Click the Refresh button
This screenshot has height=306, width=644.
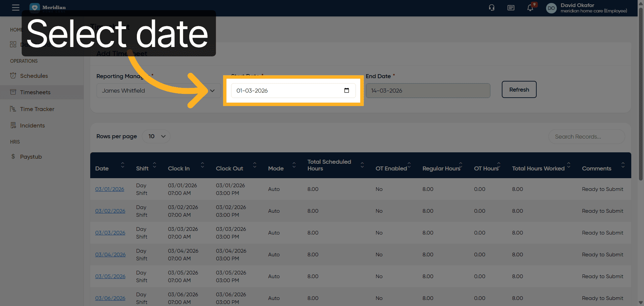tap(519, 90)
